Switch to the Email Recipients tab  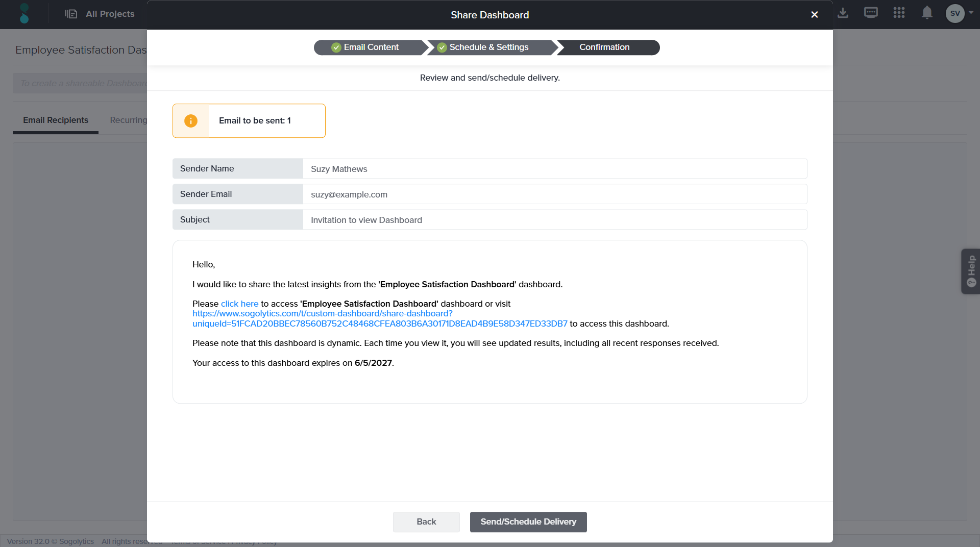click(56, 120)
